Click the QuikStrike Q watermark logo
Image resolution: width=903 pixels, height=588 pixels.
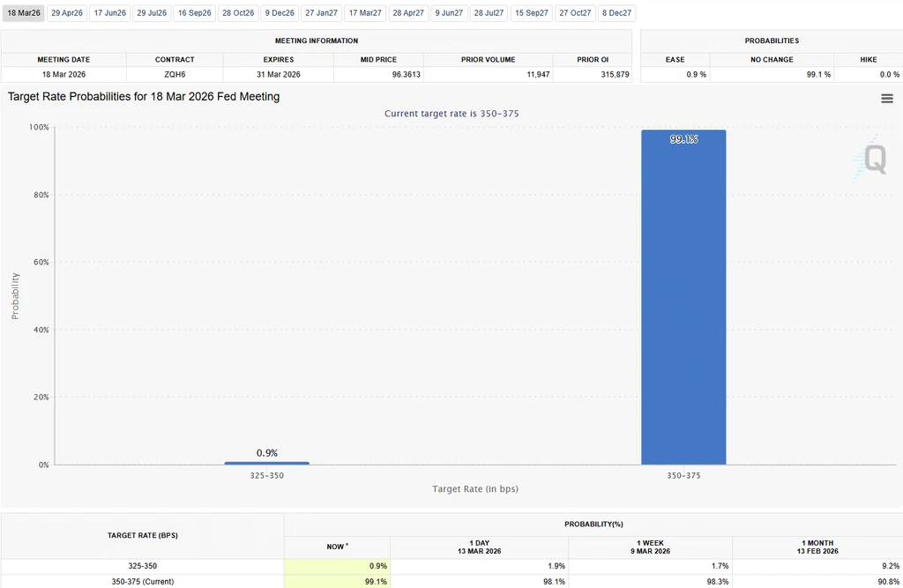point(870,159)
